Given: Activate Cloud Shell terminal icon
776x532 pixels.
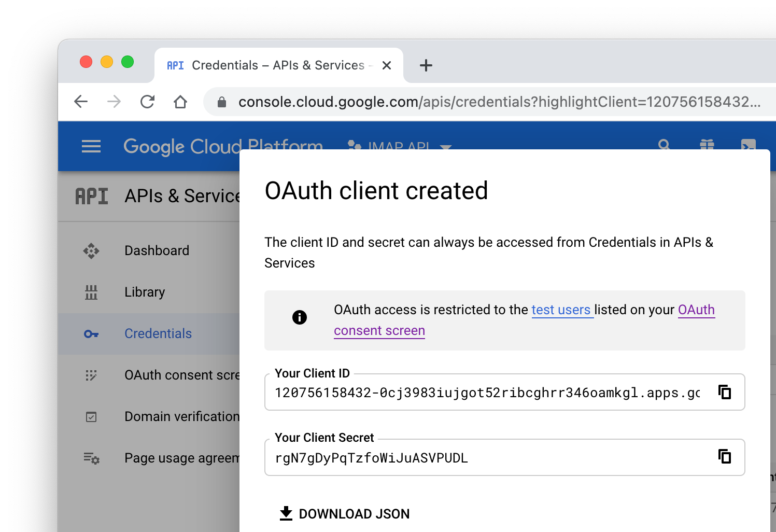Looking at the screenshot, I should tap(749, 145).
